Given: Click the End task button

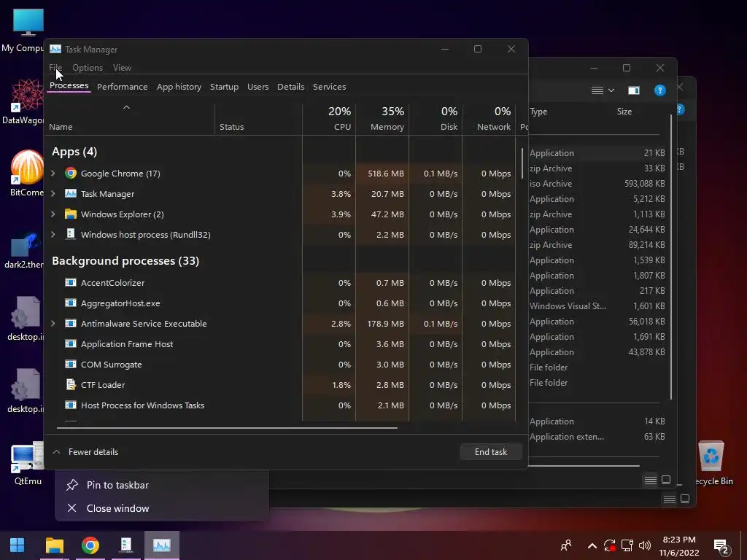Looking at the screenshot, I should [x=491, y=452].
